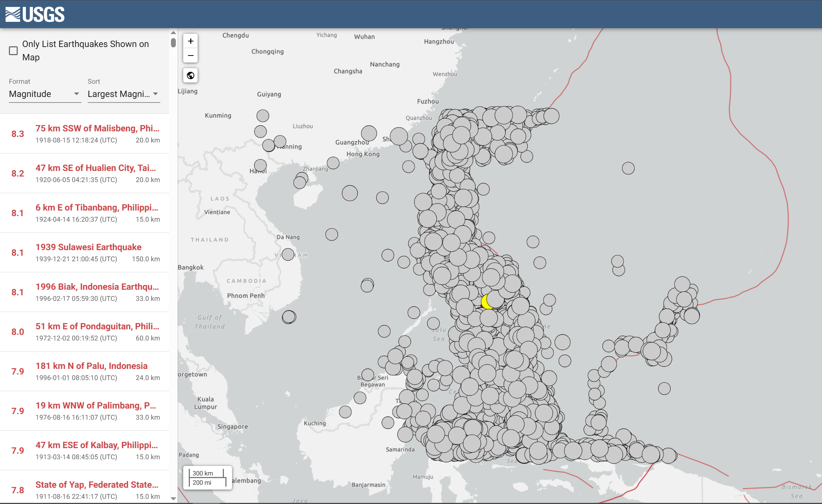Click the yellow highlighted earthquake circle
822x504 pixels.
coord(484,302)
